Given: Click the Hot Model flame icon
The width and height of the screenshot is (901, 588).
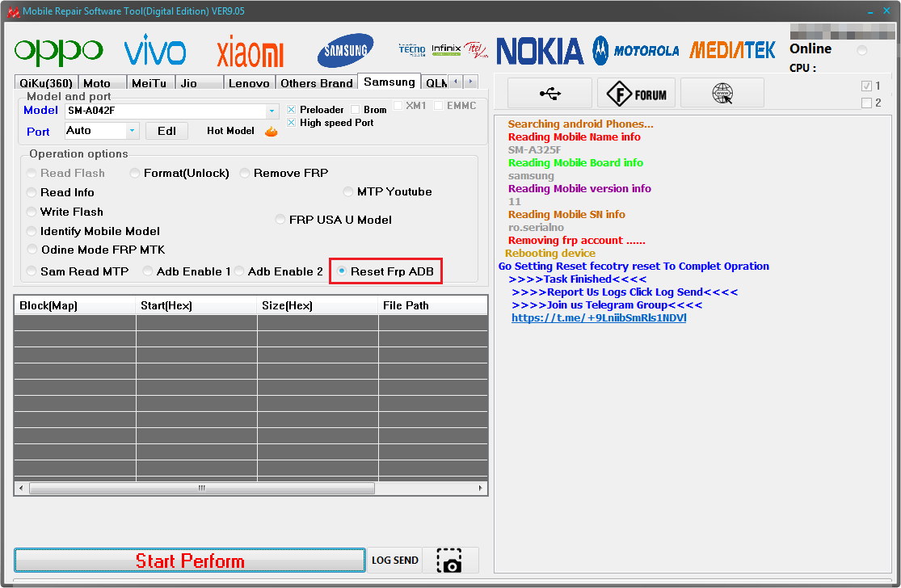Looking at the screenshot, I should point(272,132).
